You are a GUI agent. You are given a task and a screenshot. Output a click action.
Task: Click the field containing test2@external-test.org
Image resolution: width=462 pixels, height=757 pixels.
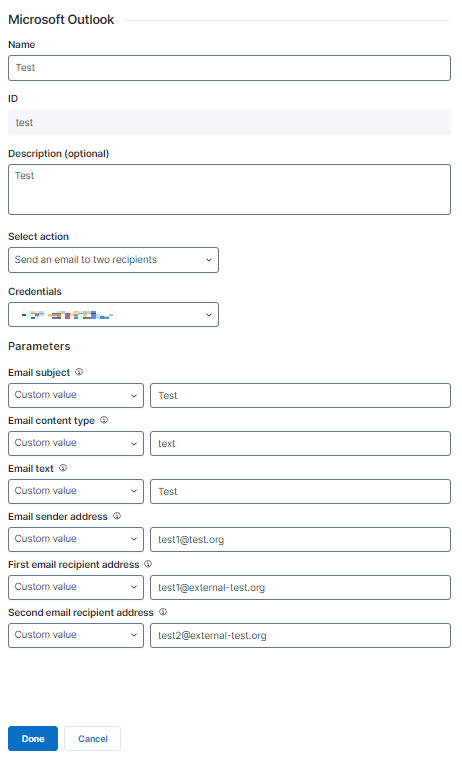click(300, 635)
